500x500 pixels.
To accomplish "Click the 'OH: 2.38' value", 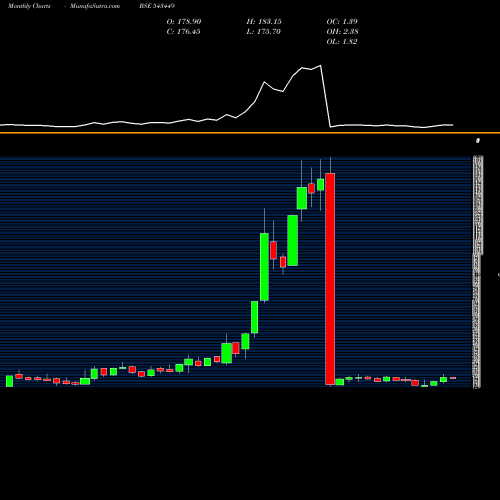I will tap(342, 31).
